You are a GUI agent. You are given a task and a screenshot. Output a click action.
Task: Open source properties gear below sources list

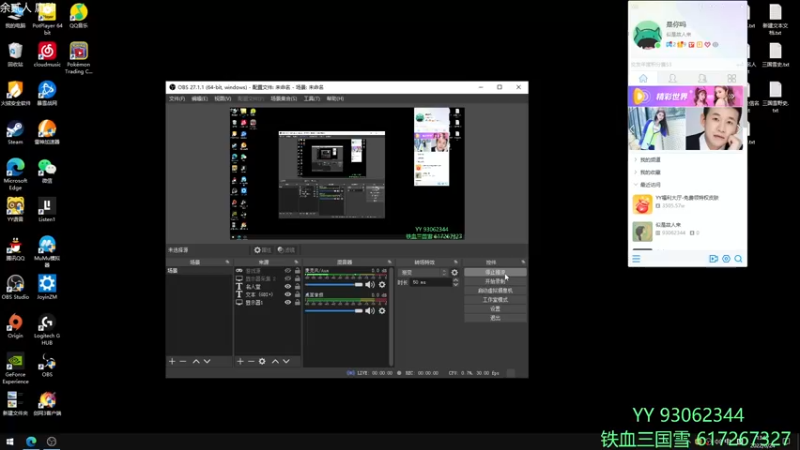[262, 361]
